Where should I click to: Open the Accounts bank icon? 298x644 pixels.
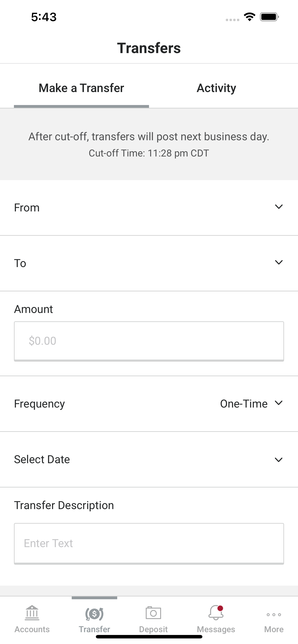click(x=32, y=613)
